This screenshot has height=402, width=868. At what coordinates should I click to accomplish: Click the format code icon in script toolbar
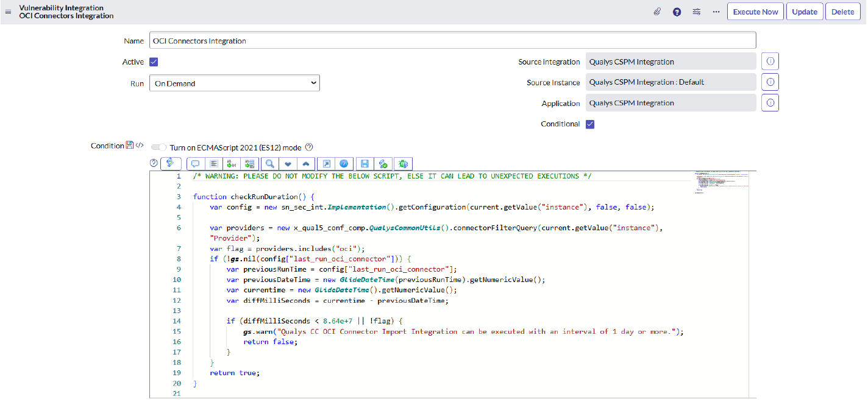pyautogui.click(x=213, y=163)
